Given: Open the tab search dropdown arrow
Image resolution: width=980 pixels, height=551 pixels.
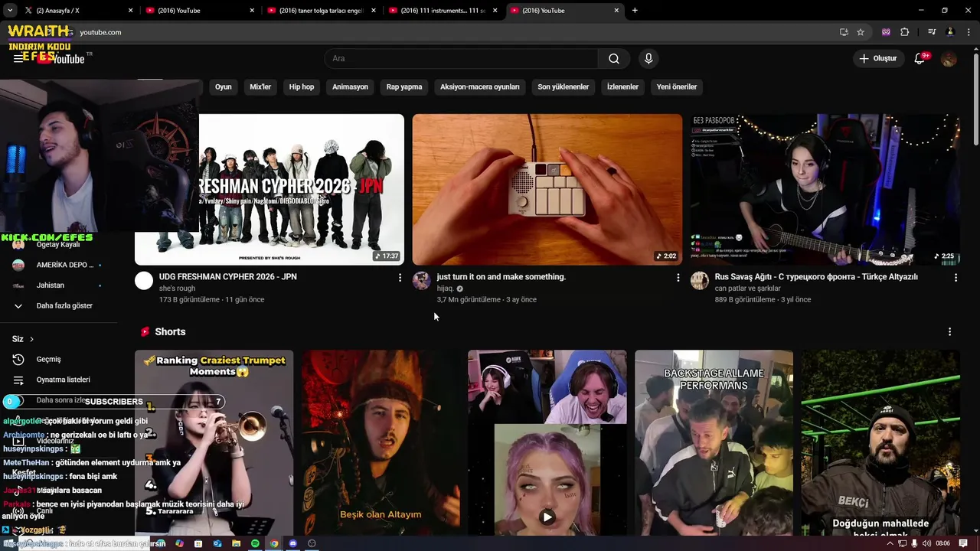Looking at the screenshot, I should pyautogui.click(x=9, y=11).
